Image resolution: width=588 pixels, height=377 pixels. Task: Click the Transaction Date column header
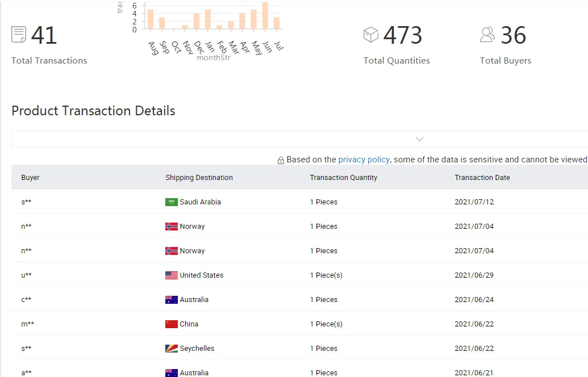click(482, 178)
